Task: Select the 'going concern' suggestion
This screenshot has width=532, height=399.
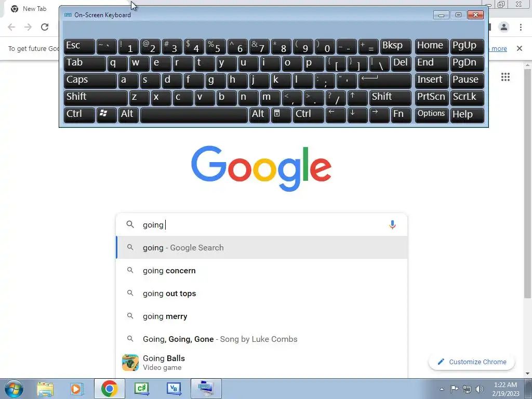Action: [x=262, y=270]
